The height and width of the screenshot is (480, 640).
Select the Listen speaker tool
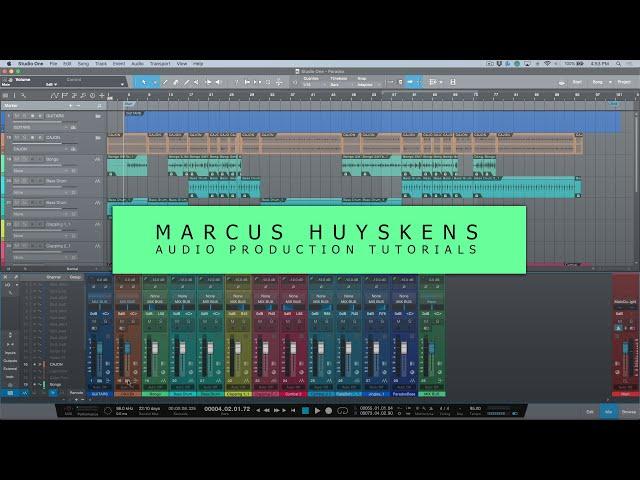click(x=219, y=82)
